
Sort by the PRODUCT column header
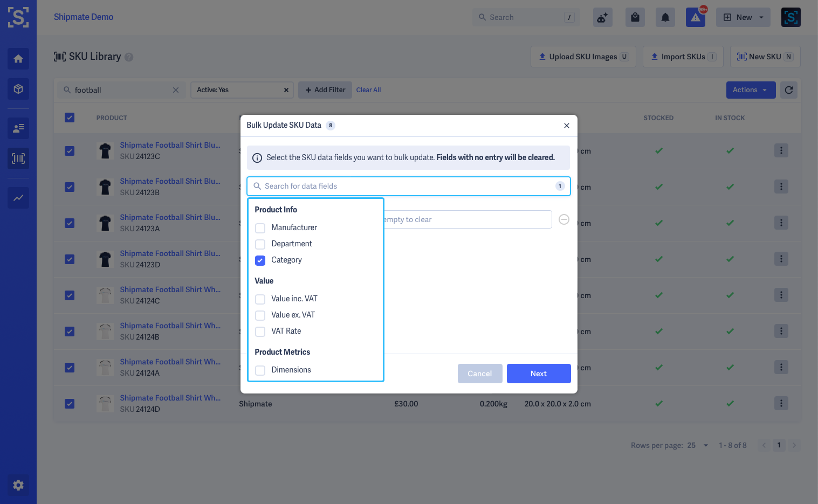(x=112, y=118)
